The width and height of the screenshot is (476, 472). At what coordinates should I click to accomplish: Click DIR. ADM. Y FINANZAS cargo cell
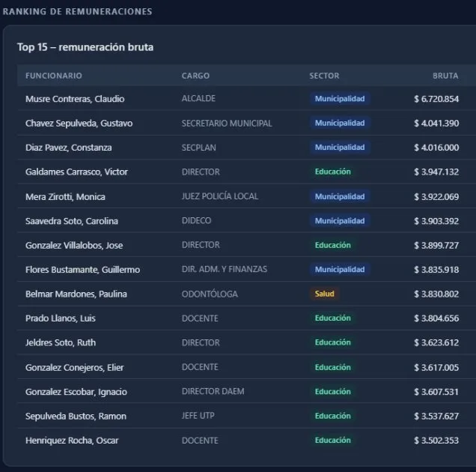[x=224, y=269]
